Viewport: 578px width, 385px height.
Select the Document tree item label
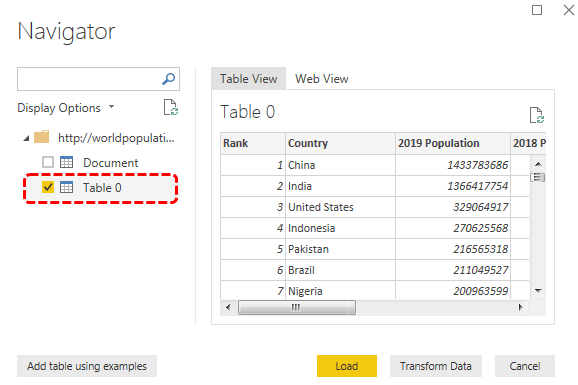pos(111,163)
